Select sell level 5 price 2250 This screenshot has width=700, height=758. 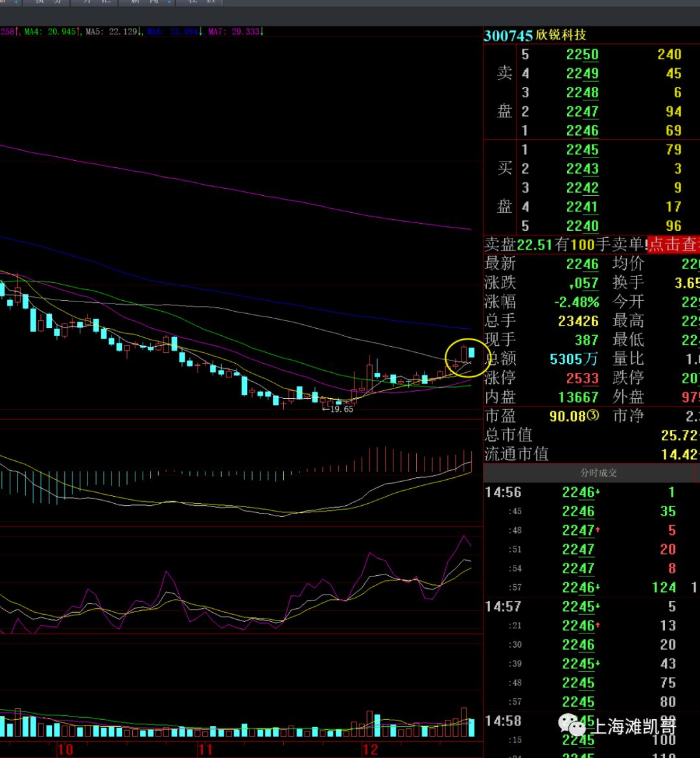tap(582, 54)
